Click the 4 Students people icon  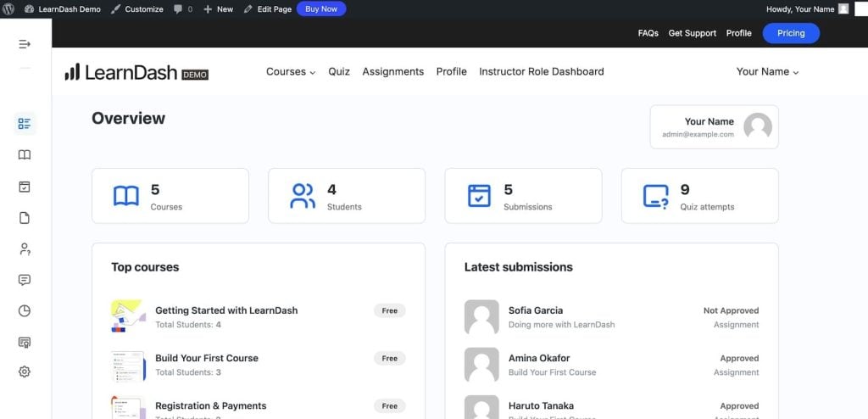tap(303, 196)
